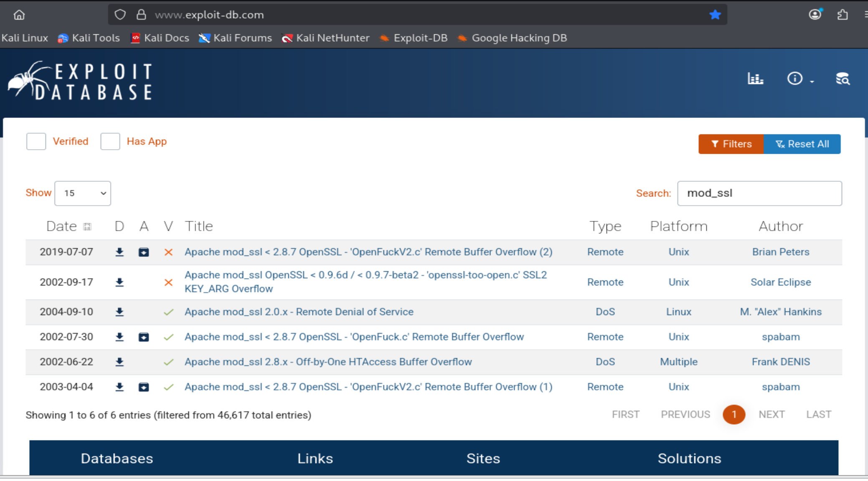868x481 pixels.
Task: Download the 2002-06-22 HTAccess overflow exploit
Action: click(x=119, y=362)
